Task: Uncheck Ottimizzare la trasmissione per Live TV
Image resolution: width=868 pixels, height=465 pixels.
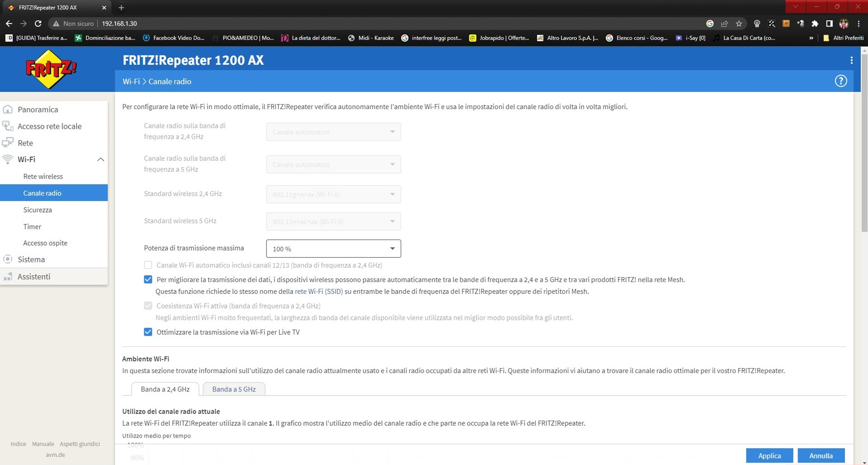Action: click(x=148, y=332)
